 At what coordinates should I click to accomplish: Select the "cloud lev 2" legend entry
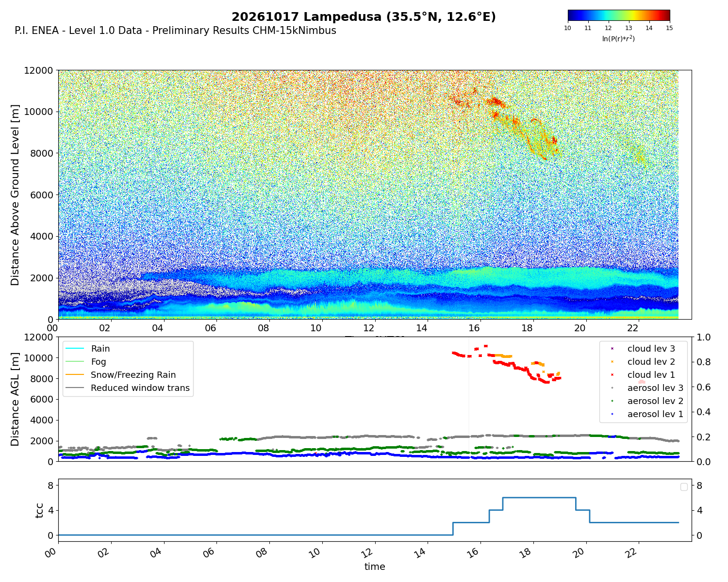tap(643, 362)
